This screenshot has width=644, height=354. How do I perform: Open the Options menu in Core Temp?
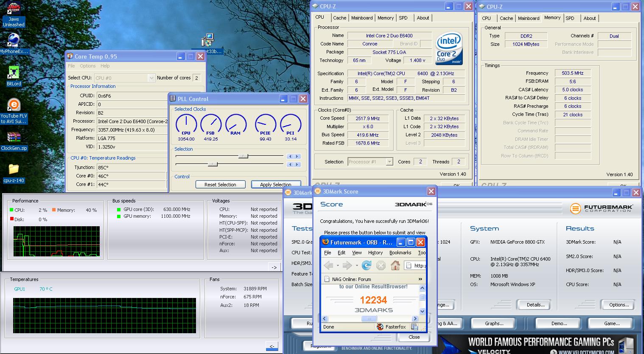[87, 66]
